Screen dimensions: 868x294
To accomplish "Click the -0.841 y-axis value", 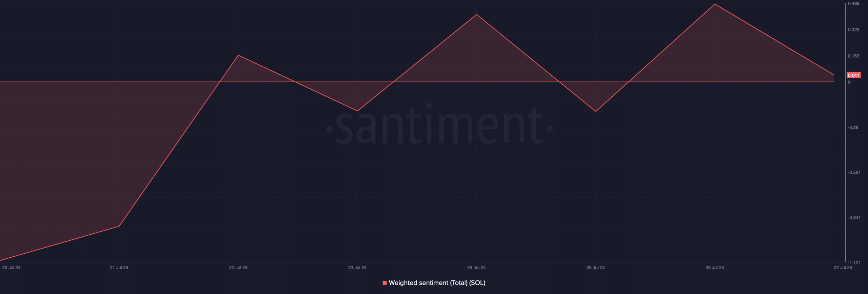I will click(x=854, y=218).
